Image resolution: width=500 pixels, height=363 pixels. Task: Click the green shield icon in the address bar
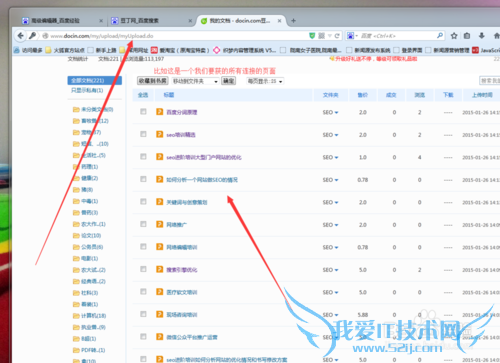click(x=312, y=36)
